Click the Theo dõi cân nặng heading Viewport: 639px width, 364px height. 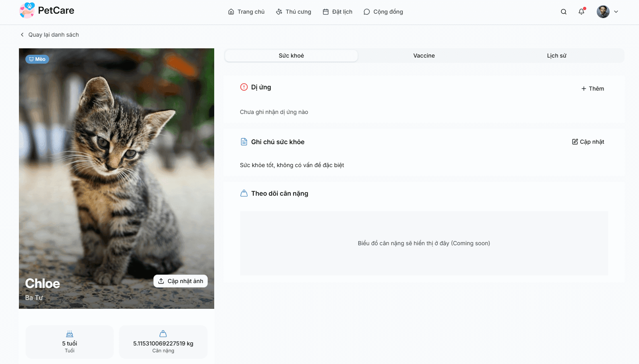pos(279,193)
